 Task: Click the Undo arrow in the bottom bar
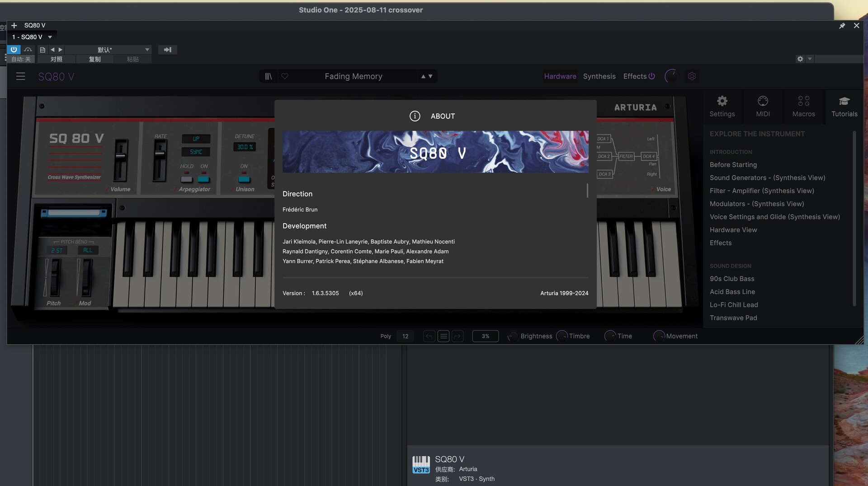coord(429,336)
